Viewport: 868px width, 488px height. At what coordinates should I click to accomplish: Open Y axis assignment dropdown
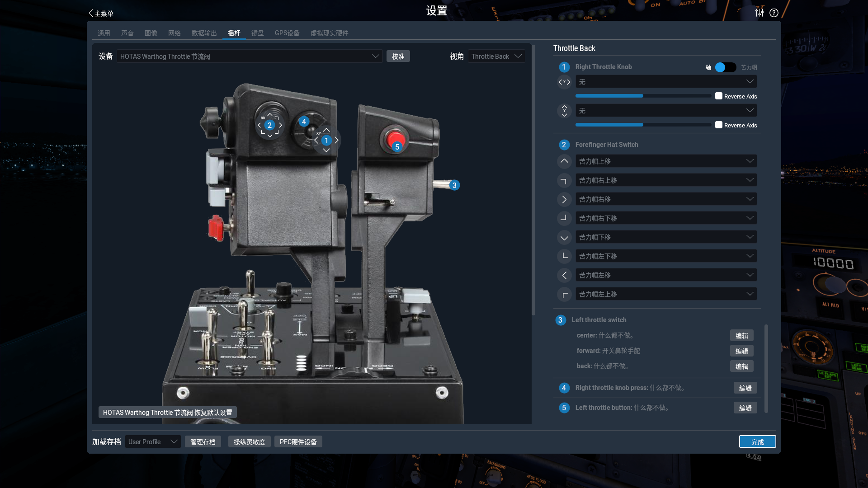[666, 111]
